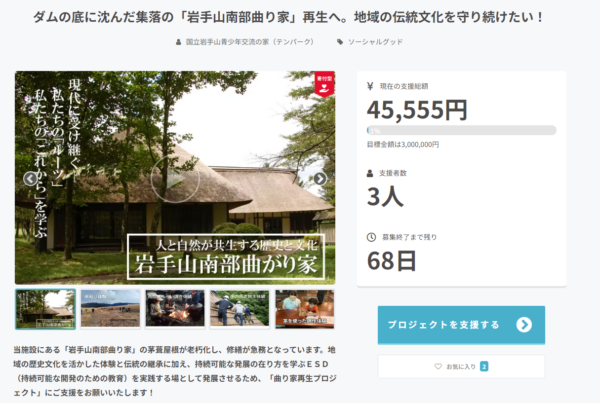The height and width of the screenshot is (403, 600).
Task: Go to the previous slide with left arrow
Action: click(x=30, y=179)
